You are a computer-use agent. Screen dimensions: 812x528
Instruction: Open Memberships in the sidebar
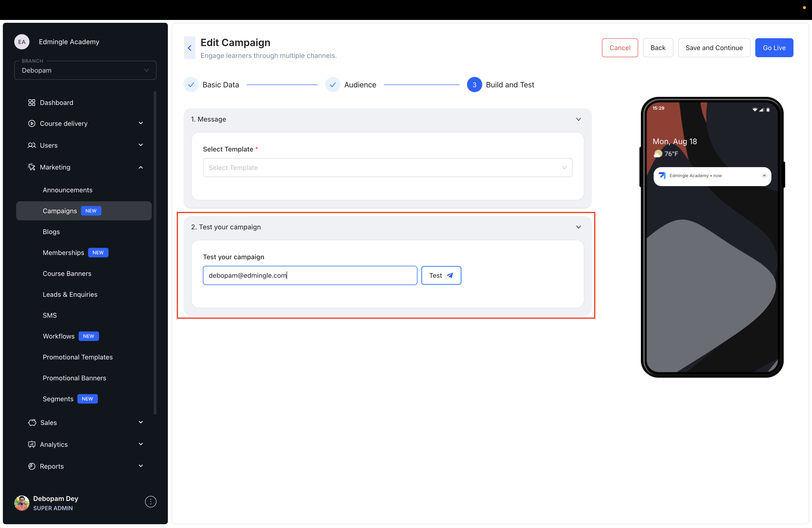tap(63, 253)
